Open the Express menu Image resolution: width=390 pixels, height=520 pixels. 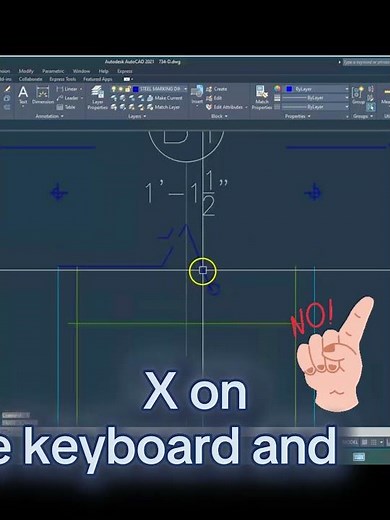click(125, 71)
